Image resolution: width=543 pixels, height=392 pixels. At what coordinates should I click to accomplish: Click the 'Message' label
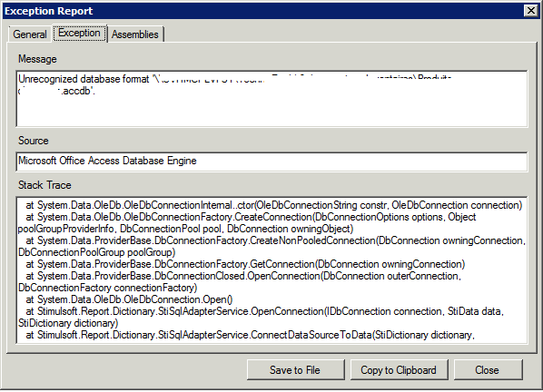(37, 59)
